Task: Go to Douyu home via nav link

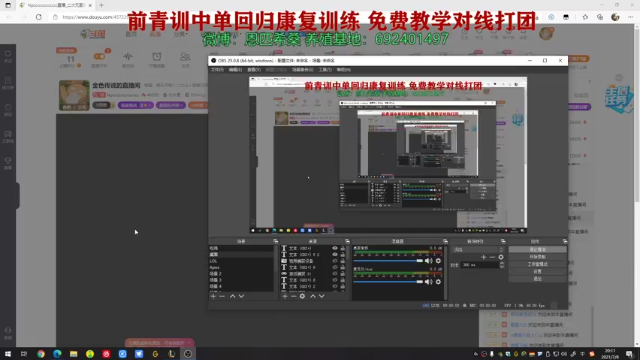Action: pyautogui.click(x=131, y=34)
